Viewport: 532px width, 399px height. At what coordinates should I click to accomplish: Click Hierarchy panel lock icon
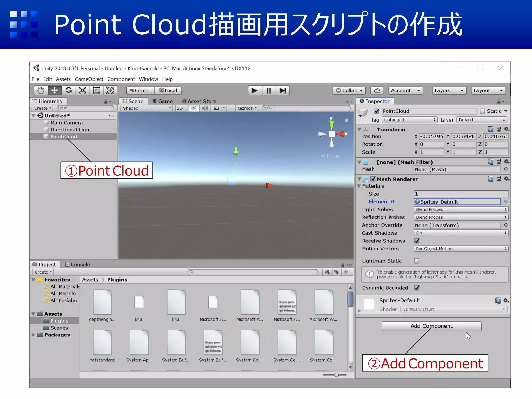106,102
